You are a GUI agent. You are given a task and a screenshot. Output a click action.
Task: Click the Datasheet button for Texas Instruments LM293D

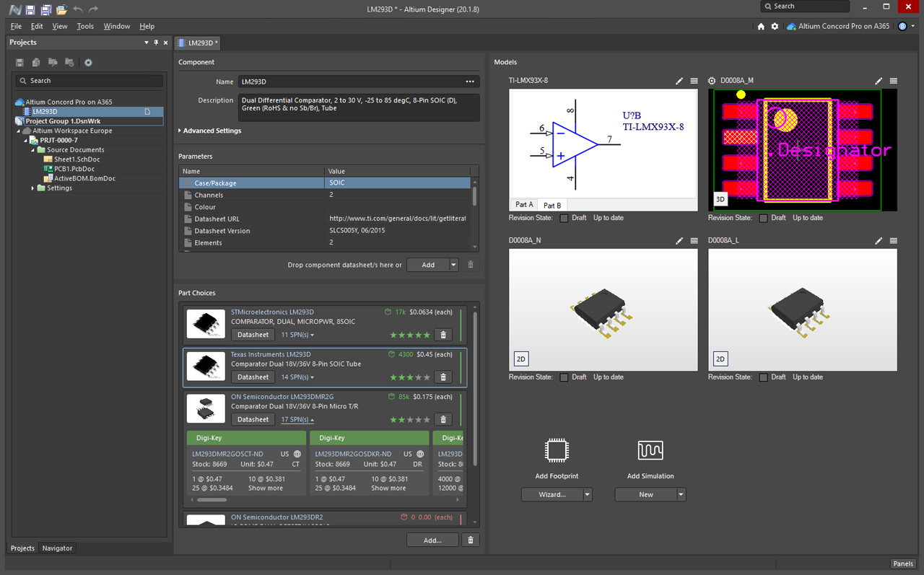click(252, 377)
